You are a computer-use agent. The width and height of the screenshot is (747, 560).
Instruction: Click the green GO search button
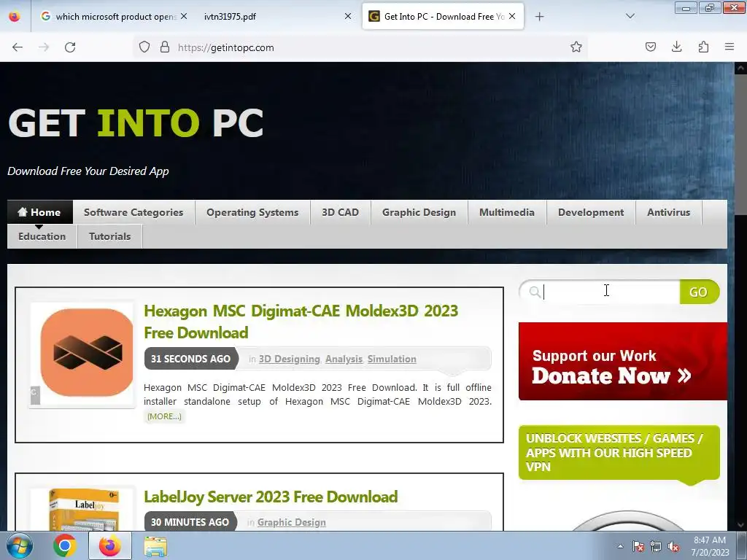(699, 292)
